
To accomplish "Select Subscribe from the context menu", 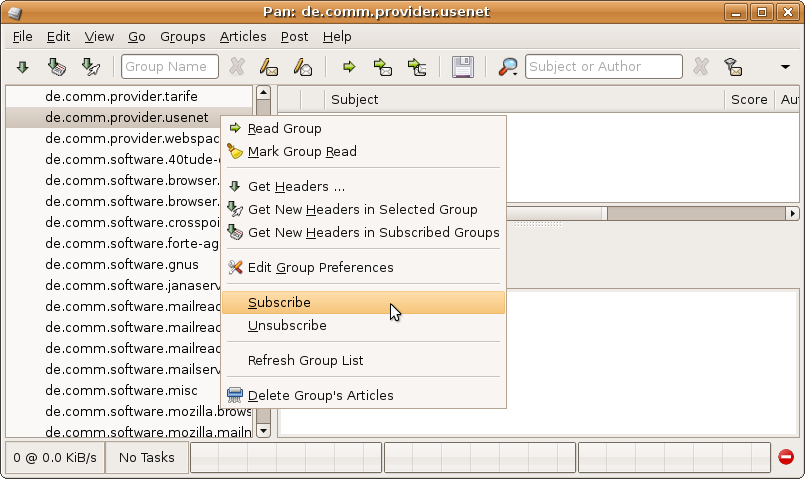I will click(279, 302).
